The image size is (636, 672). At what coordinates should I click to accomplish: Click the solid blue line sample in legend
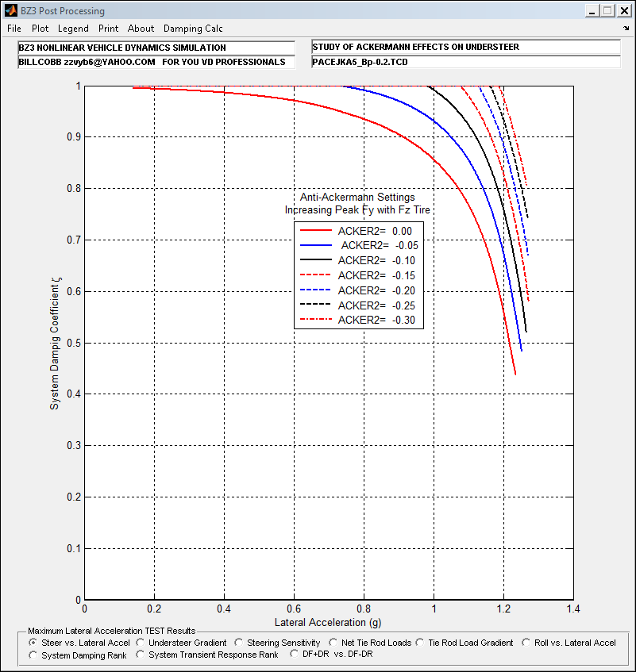tap(316, 245)
